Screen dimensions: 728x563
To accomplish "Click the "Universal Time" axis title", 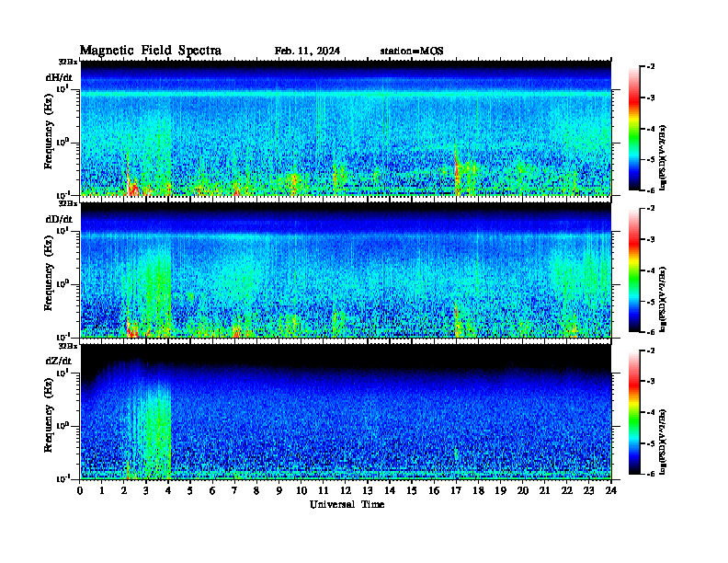I will tap(347, 504).
